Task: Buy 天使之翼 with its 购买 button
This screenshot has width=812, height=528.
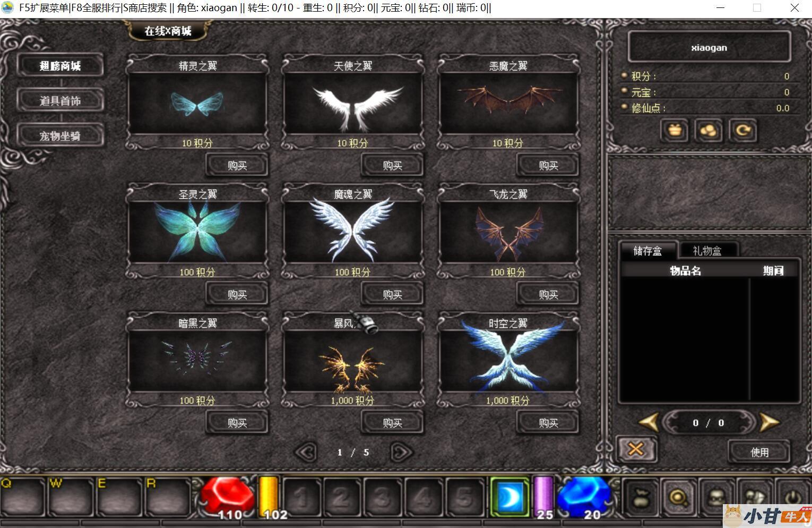Action: (392, 166)
